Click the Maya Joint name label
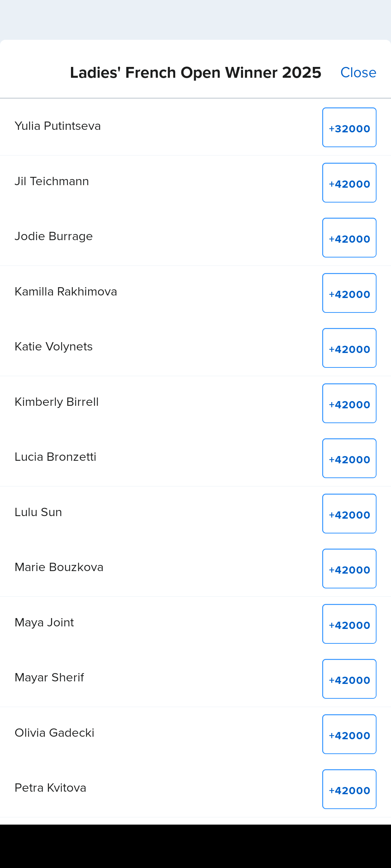This screenshot has width=391, height=868. coord(44,622)
